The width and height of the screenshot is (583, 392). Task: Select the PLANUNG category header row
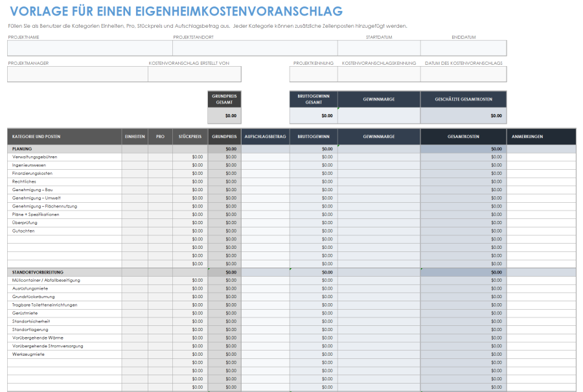(62, 148)
